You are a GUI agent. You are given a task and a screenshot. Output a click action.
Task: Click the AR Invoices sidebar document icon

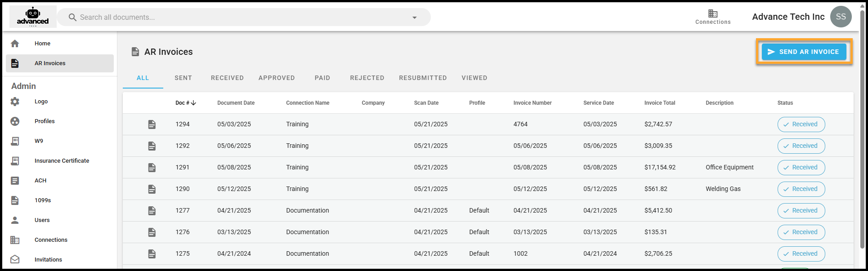(15, 63)
